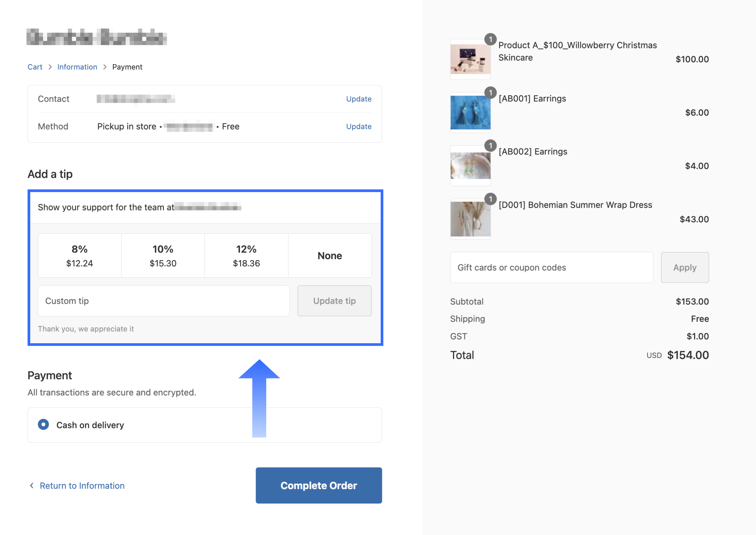Image resolution: width=756 pixels, height=535 pixels.
Task: Update the Contact details
Action: (x=359, y=99)
